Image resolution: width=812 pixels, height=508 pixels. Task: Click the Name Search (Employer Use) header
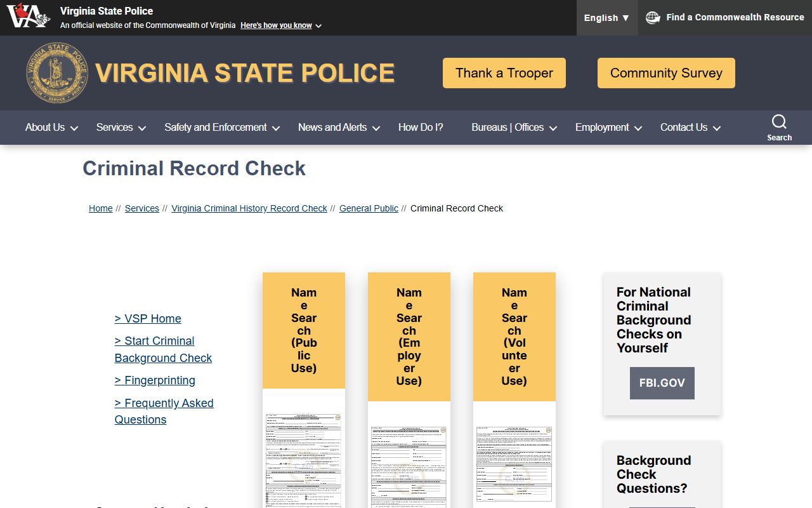click(409, 337)
